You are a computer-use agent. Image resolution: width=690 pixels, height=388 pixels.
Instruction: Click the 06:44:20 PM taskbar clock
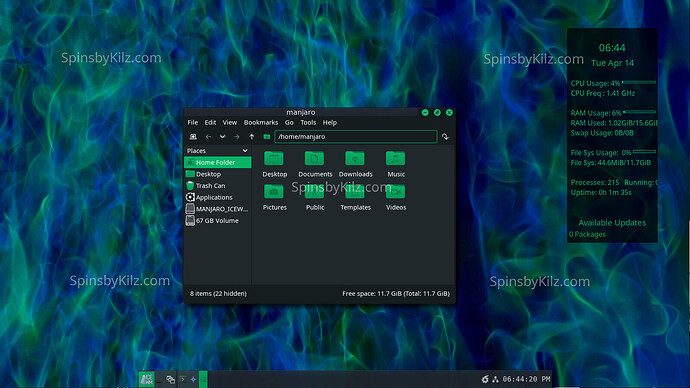pos(526,379)
